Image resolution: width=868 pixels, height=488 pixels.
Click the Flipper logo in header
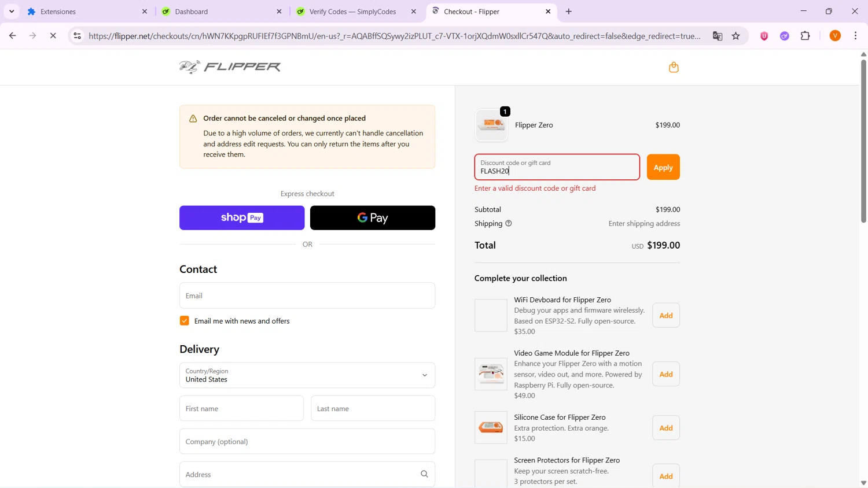230,67
